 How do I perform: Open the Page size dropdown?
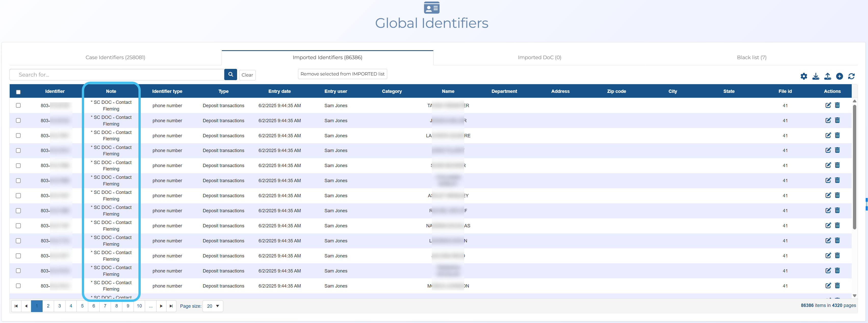pos(213,306)
